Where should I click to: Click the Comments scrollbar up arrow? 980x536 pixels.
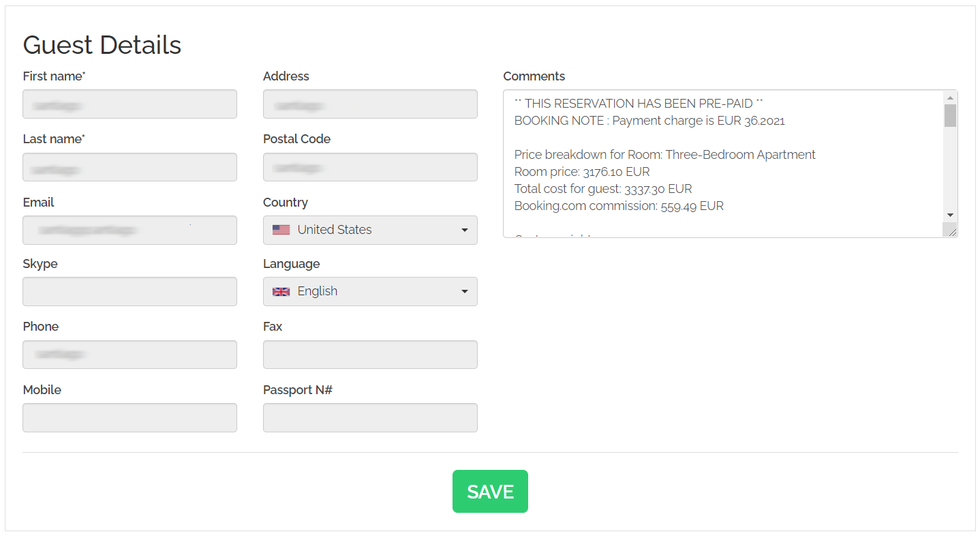(x=950, y=98)
